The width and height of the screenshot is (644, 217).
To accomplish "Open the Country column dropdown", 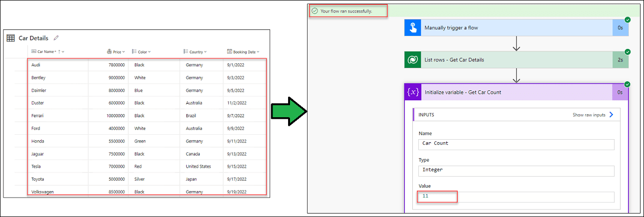I will tap(205, 51).
